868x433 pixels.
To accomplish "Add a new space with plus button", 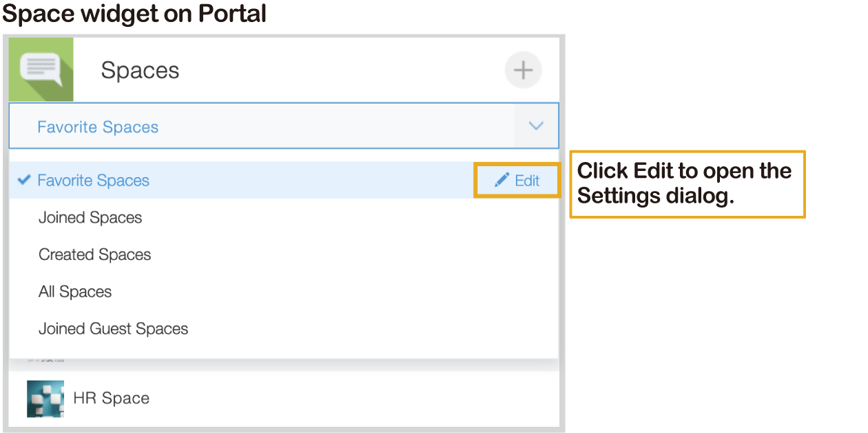I will [x=524, y=70].
